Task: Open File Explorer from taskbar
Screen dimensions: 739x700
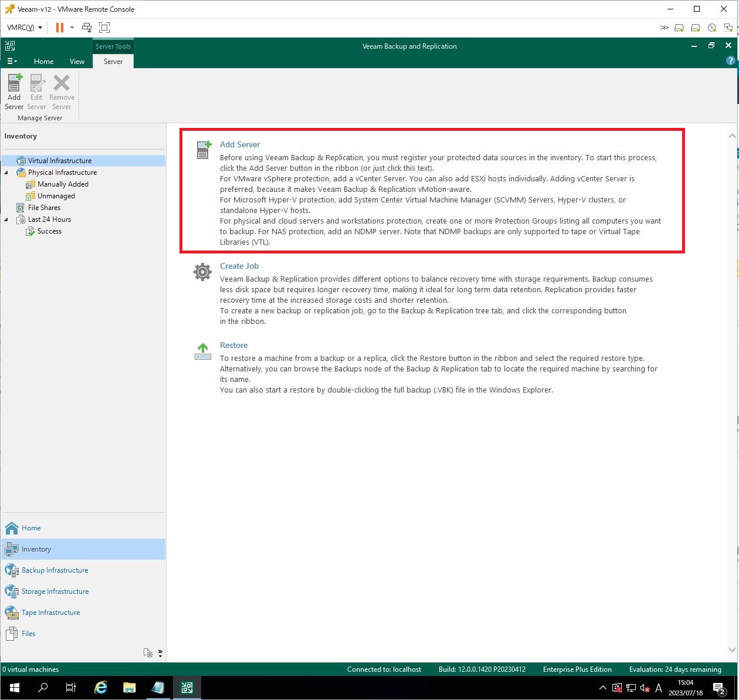Action: [x=130, y=688]
